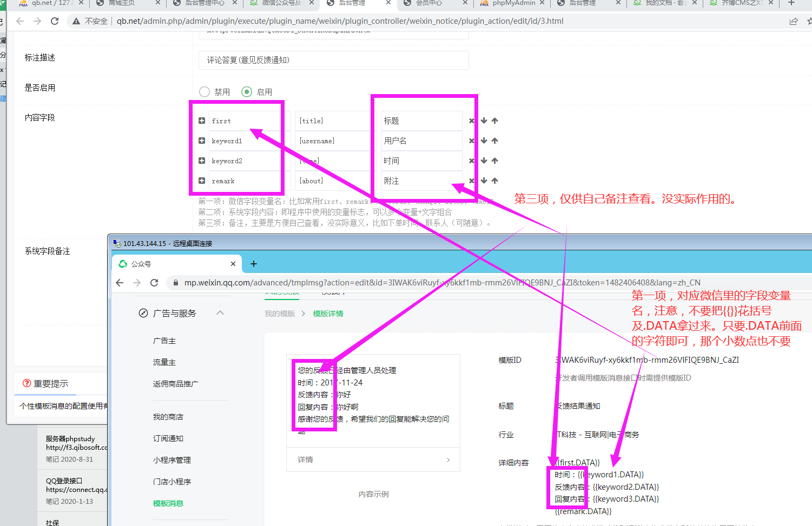This screenshot has height=526, width=812.
Task: Go back in the remote desktop browser
Action: [120, 283]
